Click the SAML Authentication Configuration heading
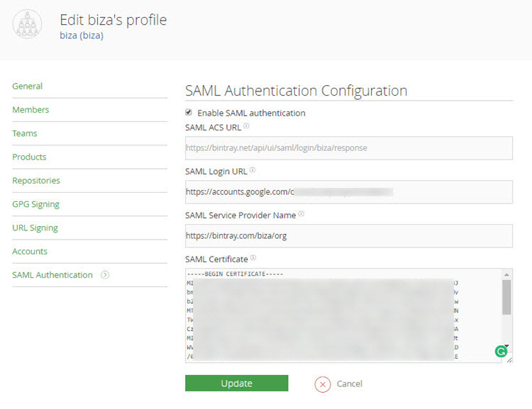The width and height of the screenshot is (532, 409). (x=296, y=91)
